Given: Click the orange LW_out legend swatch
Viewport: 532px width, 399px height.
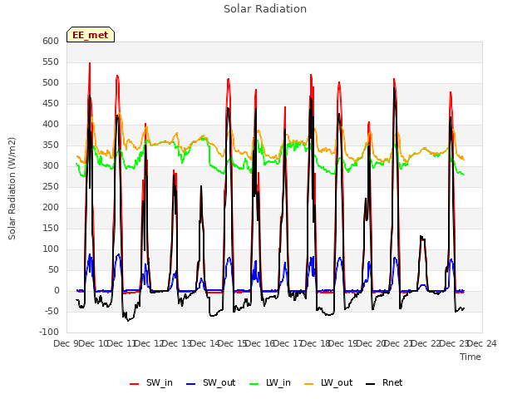Looking at the screenshot, I should 309,384.
